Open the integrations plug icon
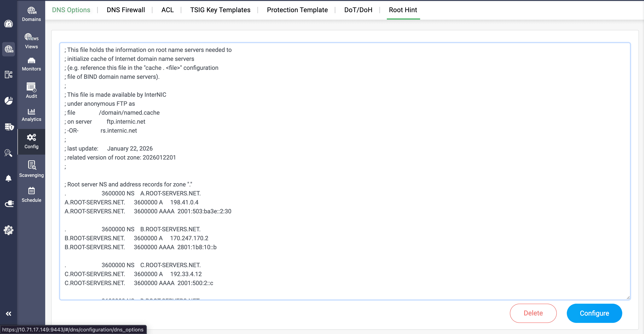 coord(9,204)
